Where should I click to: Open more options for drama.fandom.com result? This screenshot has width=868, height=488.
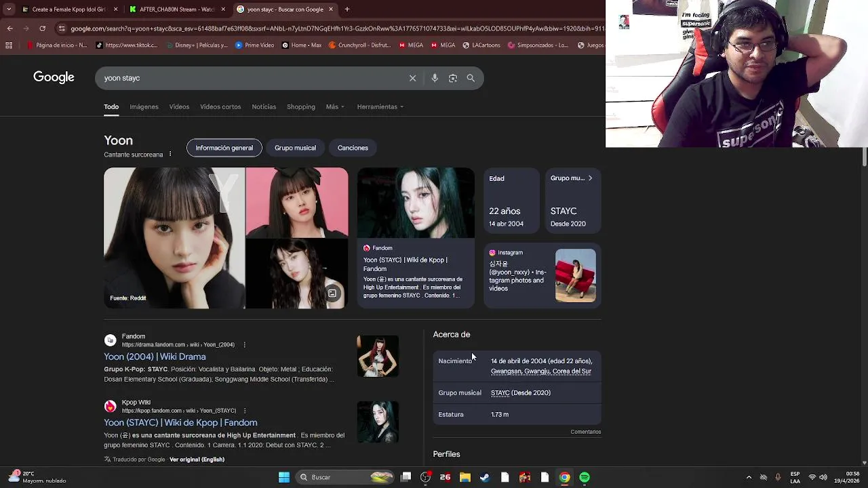point(245,345)
